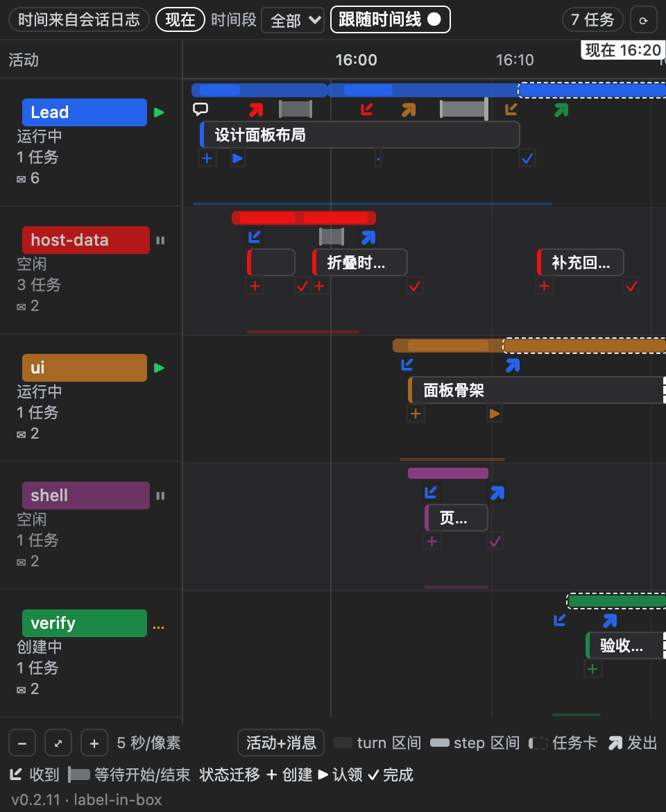Click the 7 任务 button
This screenshot has height=812, width=666.
click(592, 19)
